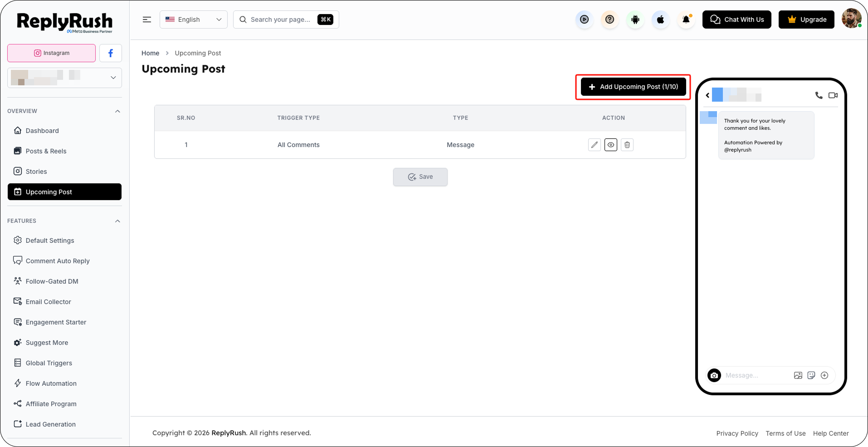Click the ACTION column header
The width and height of the screenshot is (868, 447).
pyautogui.click(x=614, y=118)
